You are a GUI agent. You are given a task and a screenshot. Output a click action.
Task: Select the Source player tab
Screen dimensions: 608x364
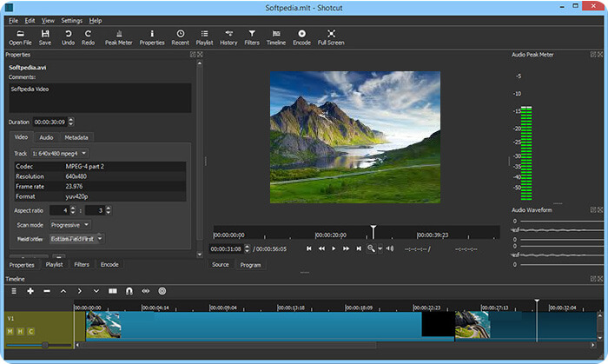[221, 265]
